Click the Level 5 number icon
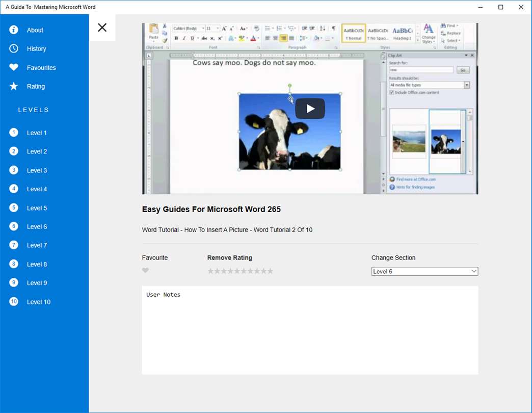The image size is (532, 413). 14,208
